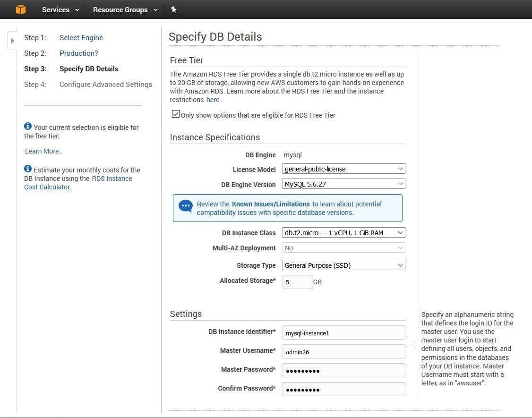Image resolution: width=532 pixels, height=418 pixels.
Task: Click the 'Free Tier' section heading
Action: coord(186,60)
